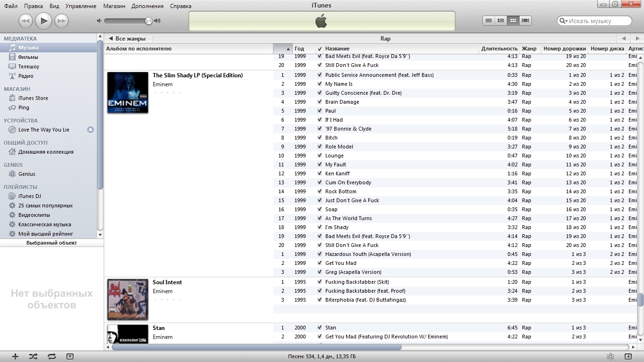Viewport: 644px width, 362px height.
Task: Open the Справка menu
Action: (x=181, y=6)
